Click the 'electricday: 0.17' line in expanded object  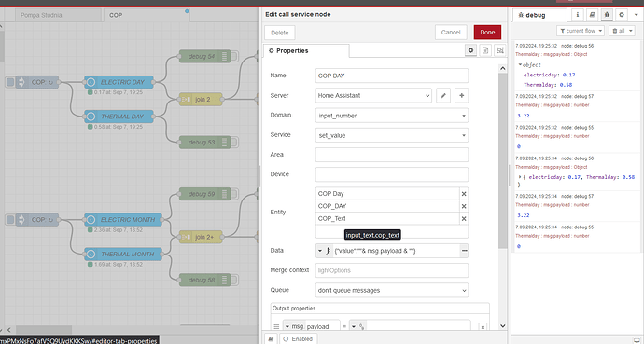pos(549,75)
